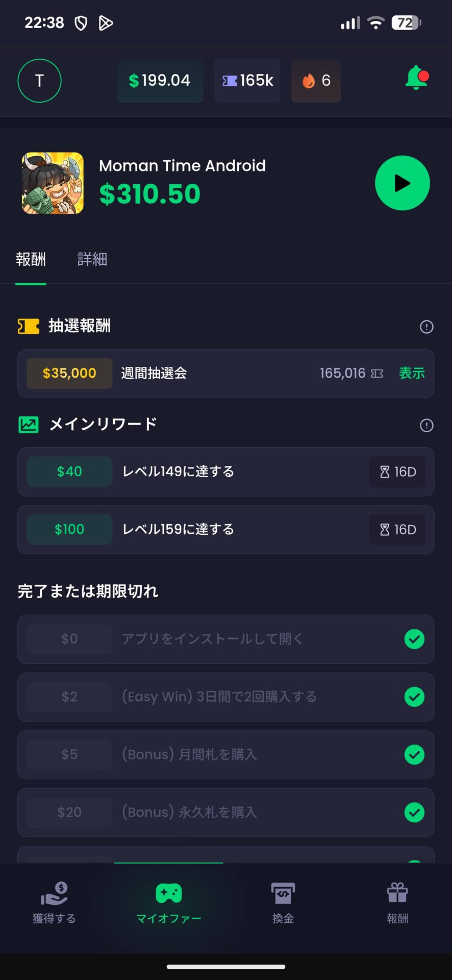452x980 pixels.
Task: Go to 獲得する in bottom navigation
Action: click(x=54, y=903)
